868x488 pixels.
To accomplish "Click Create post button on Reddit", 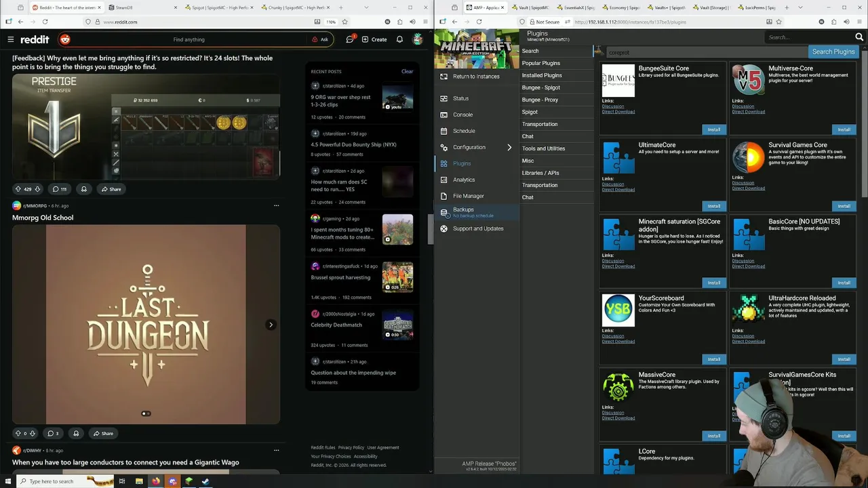I will click(x=374, y=39).
